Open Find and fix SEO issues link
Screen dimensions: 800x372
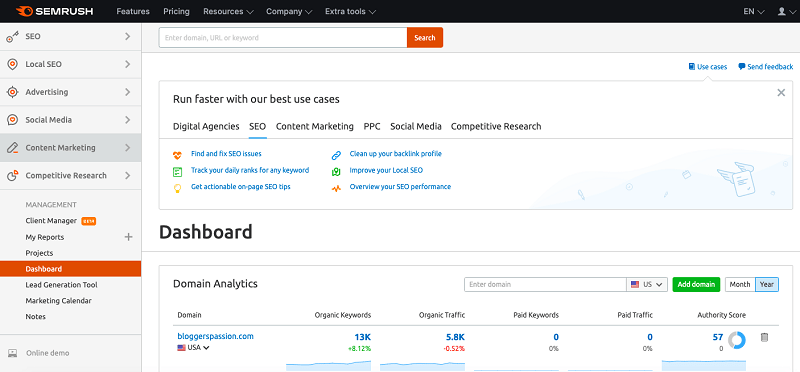pos(227,154)
